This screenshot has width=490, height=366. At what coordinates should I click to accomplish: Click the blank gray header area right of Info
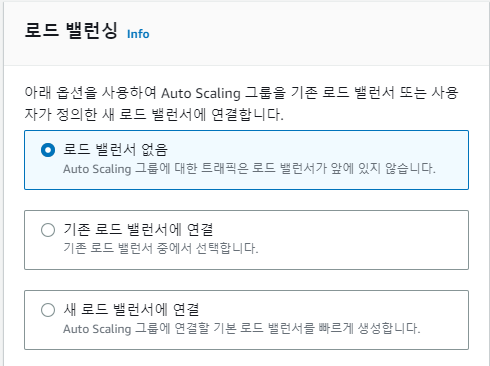click(317, 33)
